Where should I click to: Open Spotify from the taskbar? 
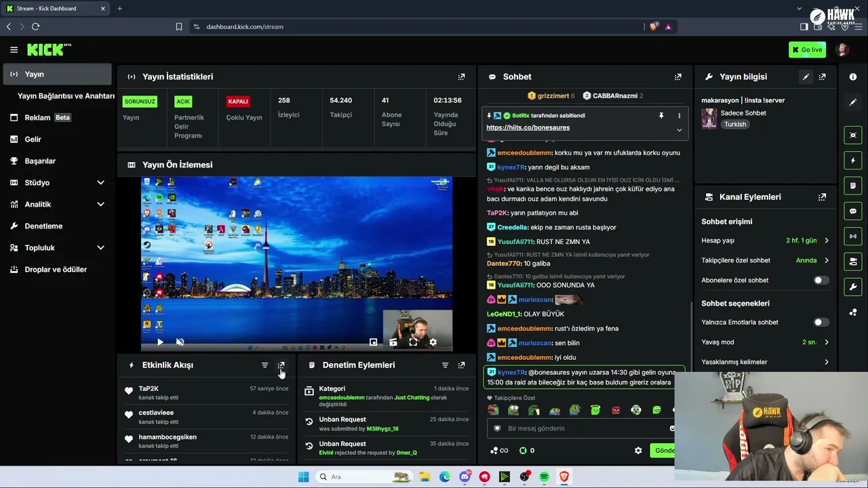click(x=544, y=477)
